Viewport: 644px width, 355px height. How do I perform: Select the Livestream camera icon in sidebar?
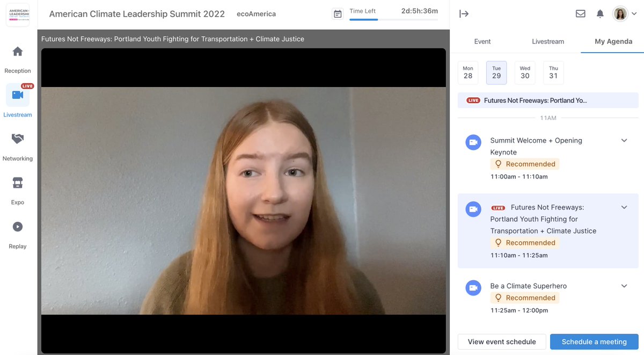pos(18,95)
